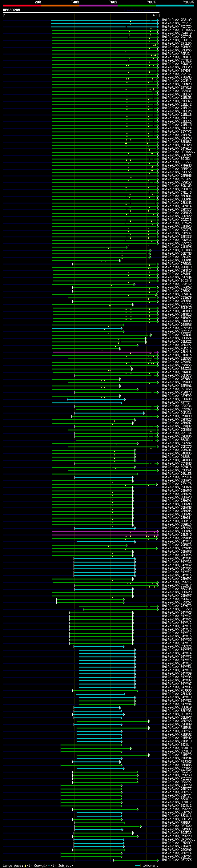Click the purple ~60% legend color bar
This screenshot has width=197, height=868.
(99, 6)
